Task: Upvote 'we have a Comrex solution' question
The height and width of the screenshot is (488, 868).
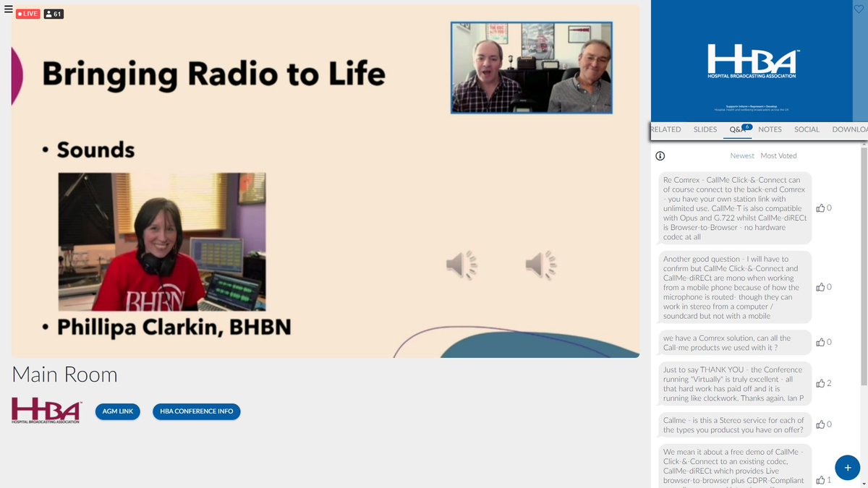Action: click(820, 343)
